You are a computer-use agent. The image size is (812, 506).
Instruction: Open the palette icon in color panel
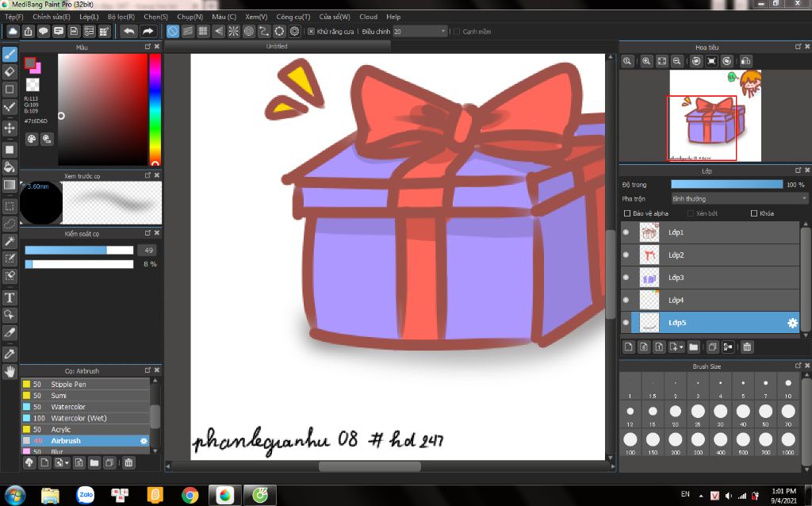[32, 139]
